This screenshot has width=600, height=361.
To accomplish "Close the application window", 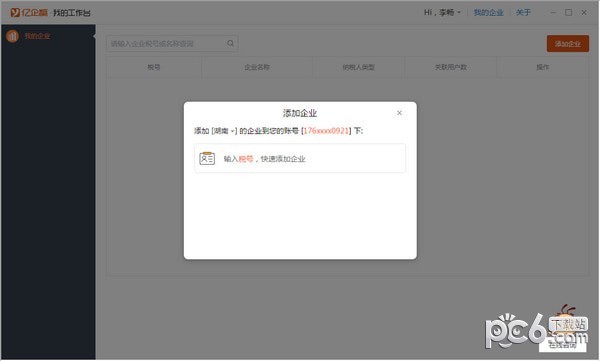I will coord(584,13).
